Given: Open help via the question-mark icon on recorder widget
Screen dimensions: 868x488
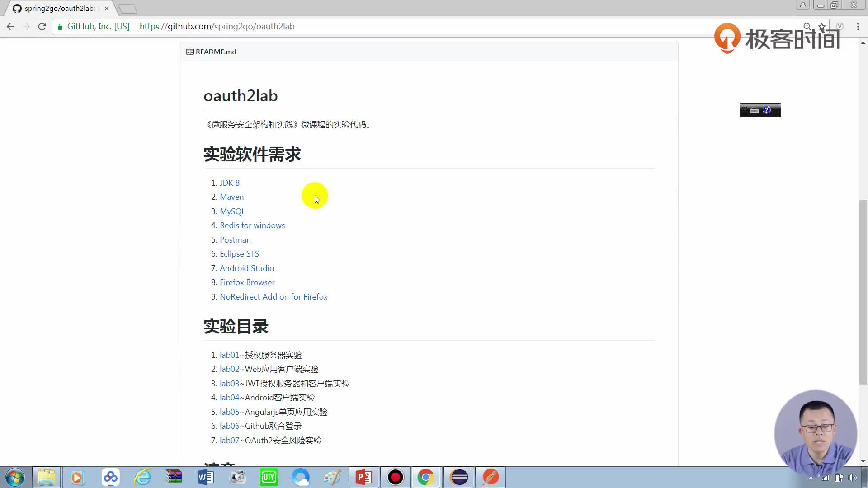Looking at the screenshot, I should 766,111.
